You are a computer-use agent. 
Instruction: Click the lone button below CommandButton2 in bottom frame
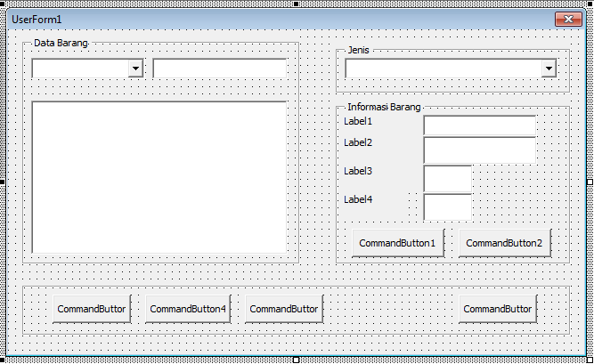click(x=498, y=309)
